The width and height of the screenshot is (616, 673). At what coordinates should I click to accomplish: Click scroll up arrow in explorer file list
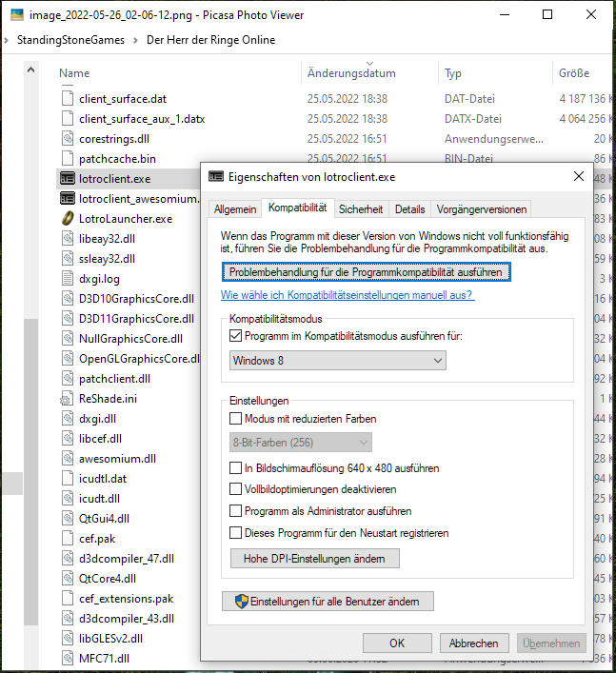[30, 69]
